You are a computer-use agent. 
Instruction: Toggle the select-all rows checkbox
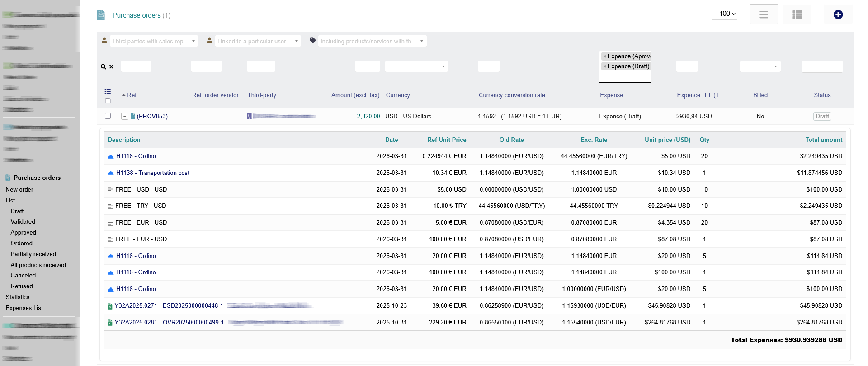(x=108, y=101)
